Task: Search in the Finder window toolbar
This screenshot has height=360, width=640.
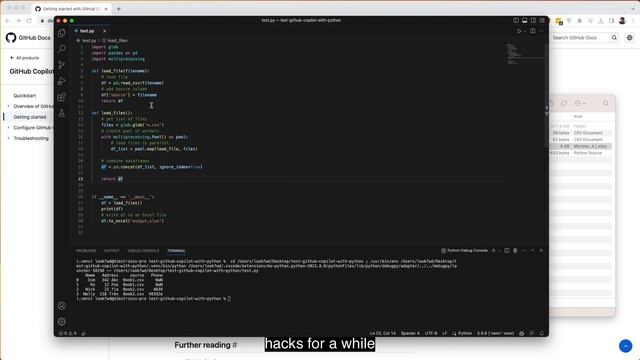Action: 606,104
